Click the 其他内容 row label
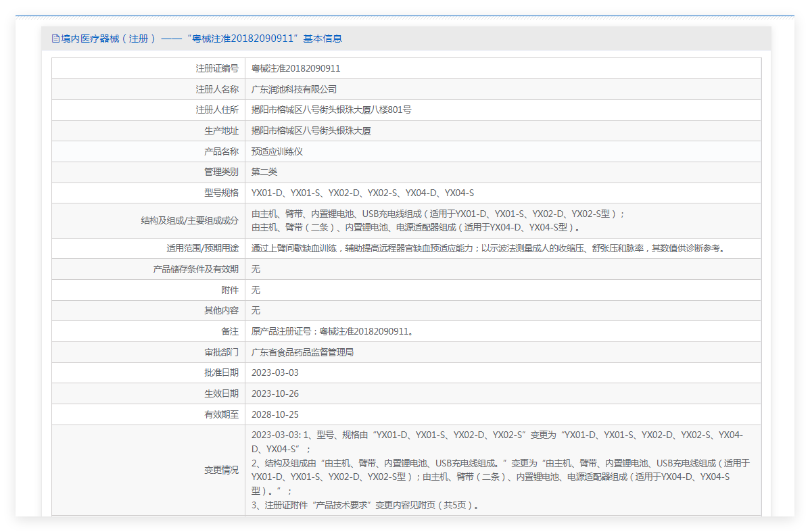This screenshot has height=532, width=810. (x=221, y=310)
